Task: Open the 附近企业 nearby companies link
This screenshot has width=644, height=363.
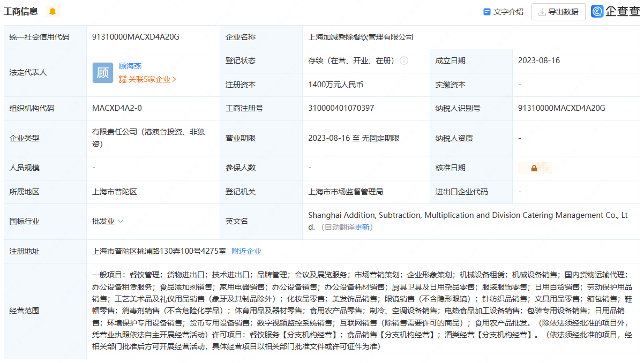Action: pyautogui.click(x=246, y=251)
